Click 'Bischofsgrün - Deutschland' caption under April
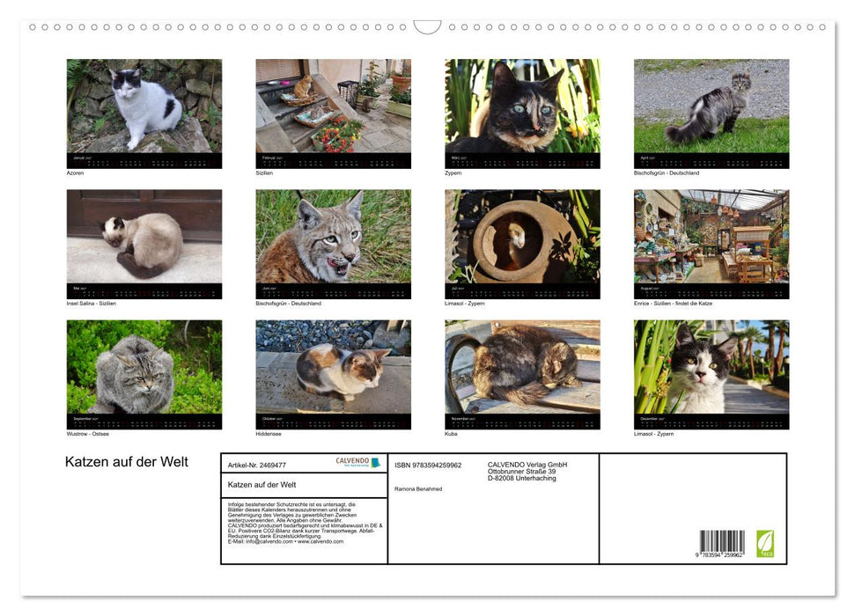Screen dimensions: 855x616 click(667, 172)
